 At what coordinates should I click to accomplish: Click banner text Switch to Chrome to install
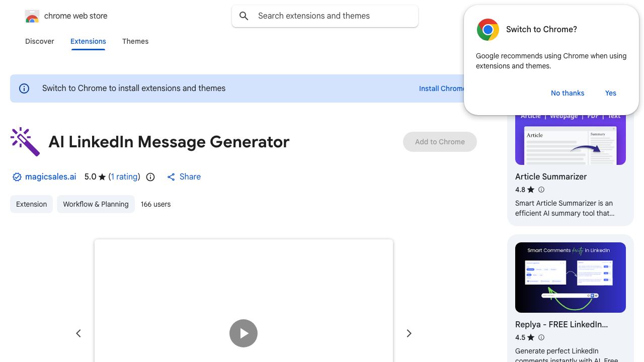click(134, 88)
